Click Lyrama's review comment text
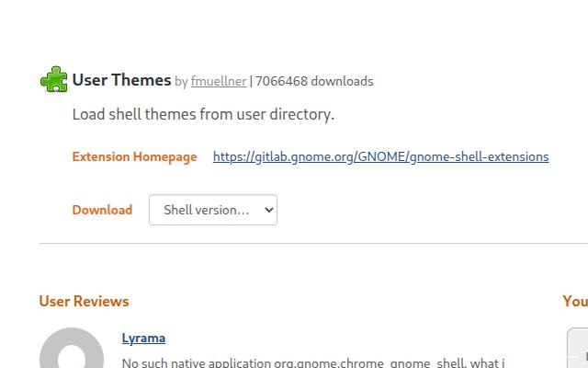 (312, 362)
